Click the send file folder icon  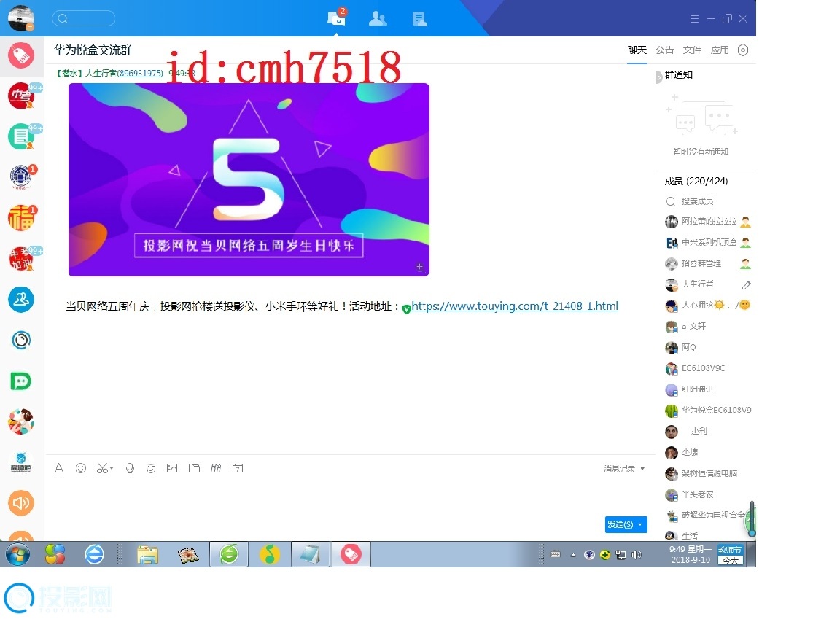194,468
